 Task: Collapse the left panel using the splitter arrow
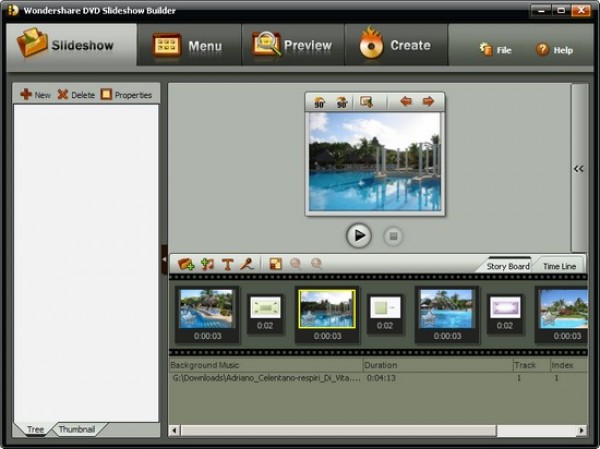click(x=164, y=259)
